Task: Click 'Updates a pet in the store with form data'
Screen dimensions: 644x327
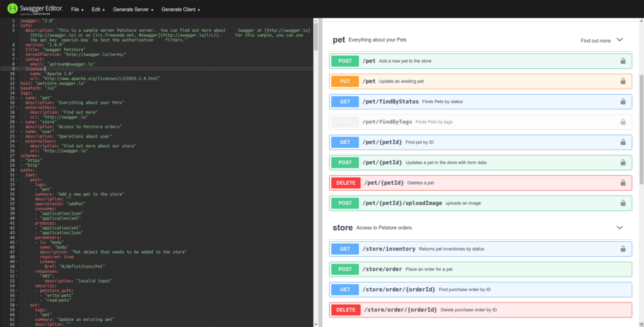Action: tap(446, 163)
